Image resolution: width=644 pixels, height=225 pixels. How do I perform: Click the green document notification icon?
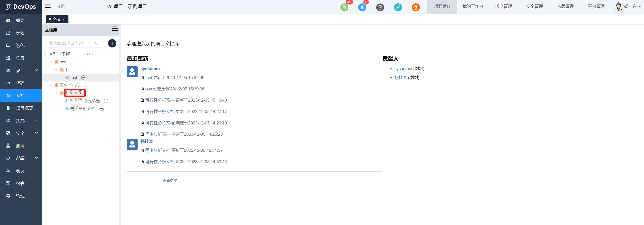pos(344,8)
